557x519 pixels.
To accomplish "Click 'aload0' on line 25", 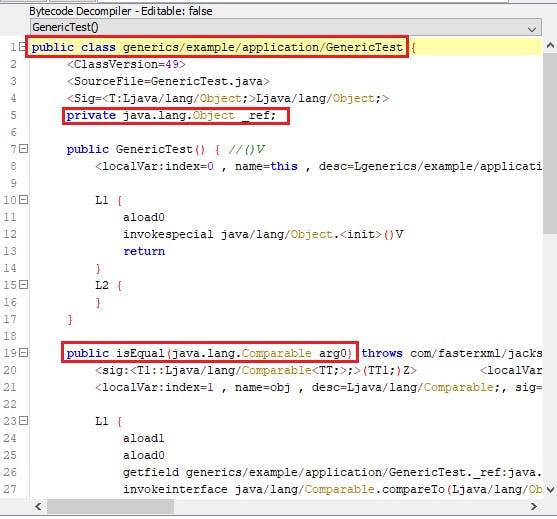I will 144,455.
